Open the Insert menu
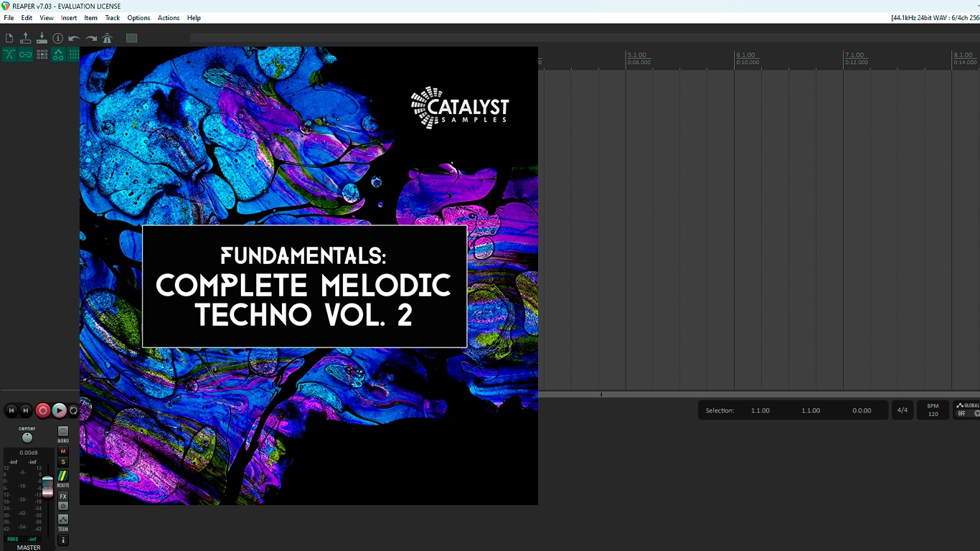 click(x=69, y=18)
